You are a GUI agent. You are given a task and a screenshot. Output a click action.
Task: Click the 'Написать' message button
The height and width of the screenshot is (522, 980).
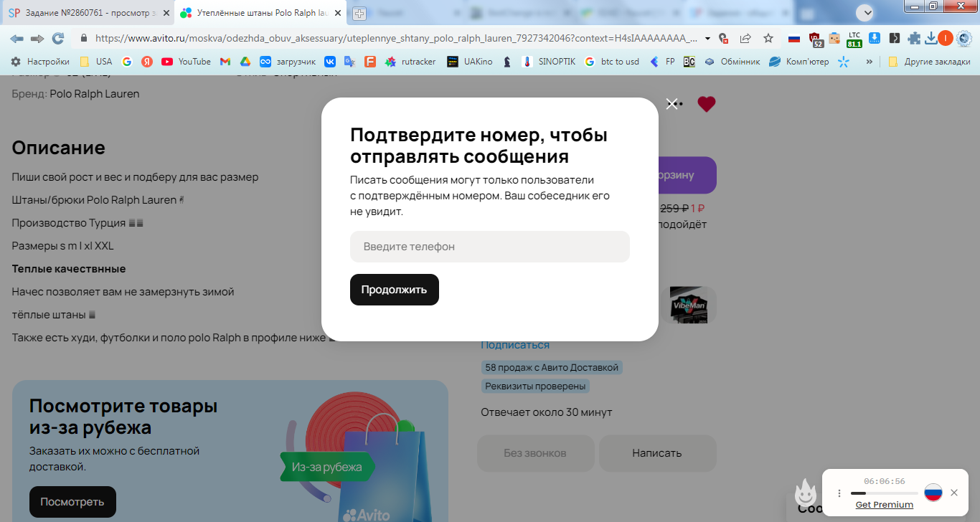(x=657, y=453)
